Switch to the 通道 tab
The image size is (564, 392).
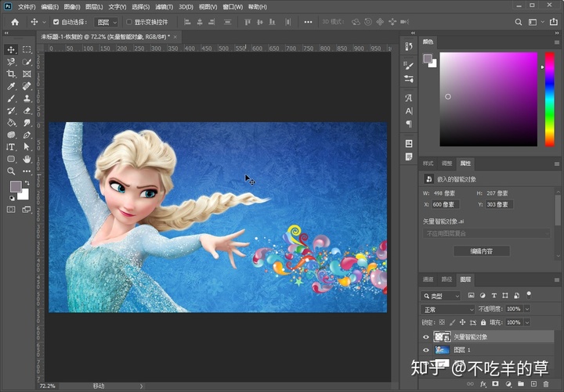428,279
